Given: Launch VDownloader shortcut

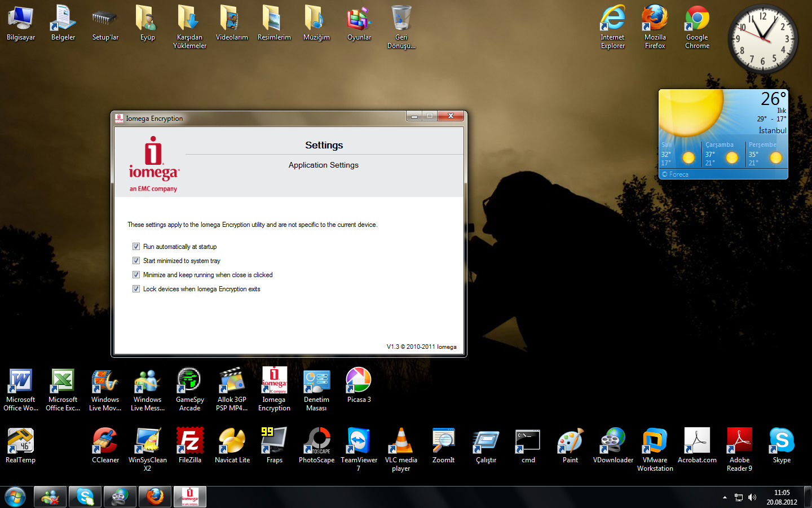Looking at the screenshot, I should click(612, 446).
